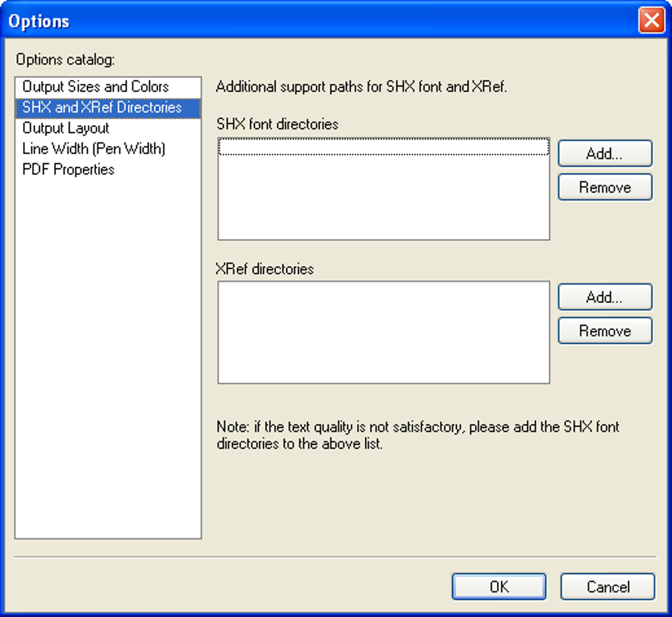This screenshot has width=672, height=617.
Task: Click the note about text quality
Action: click(418, 435)
